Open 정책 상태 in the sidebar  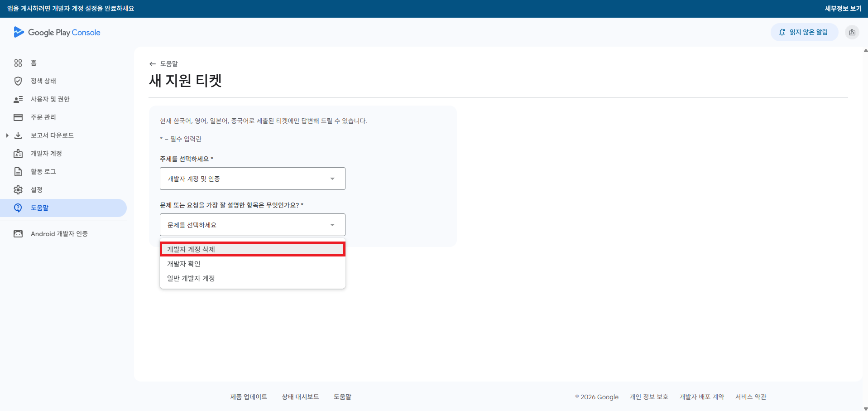(x=63, y=81)
